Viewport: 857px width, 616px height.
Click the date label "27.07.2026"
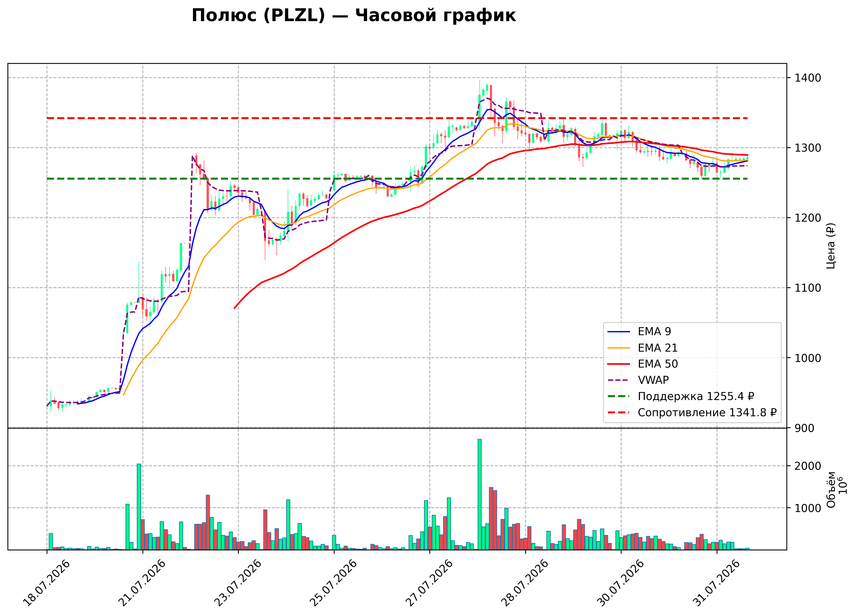pos(429,583)
